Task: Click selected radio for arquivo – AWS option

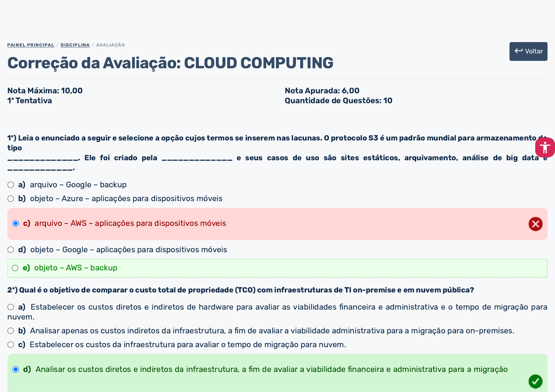Action: (15, 224)
